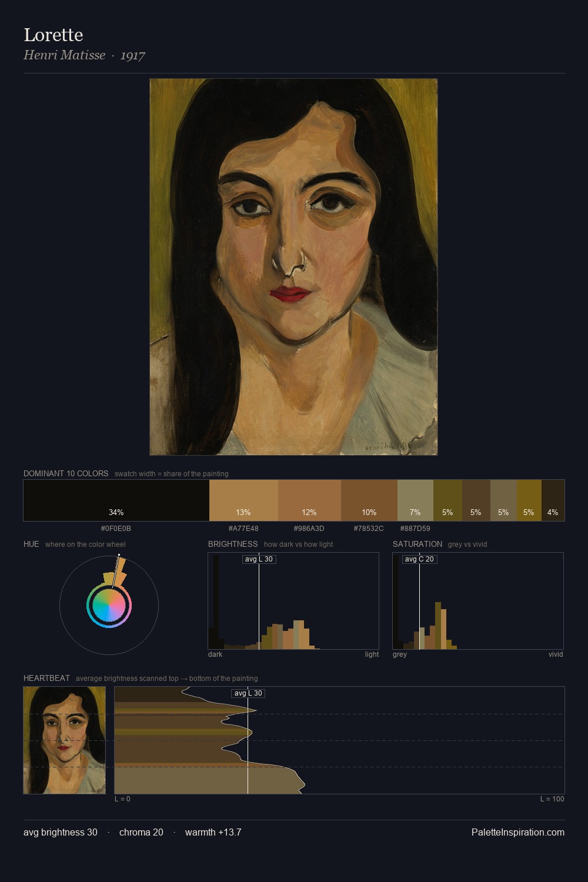Click the heartbeat avg L 30 marker

click(x=248, y=693)
